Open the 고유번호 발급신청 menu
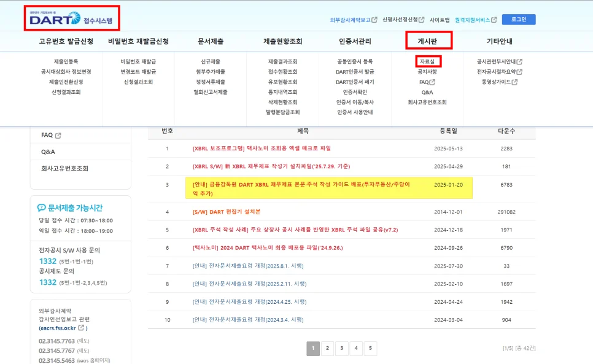The image size is (593, 364). [x=66, y=41]
